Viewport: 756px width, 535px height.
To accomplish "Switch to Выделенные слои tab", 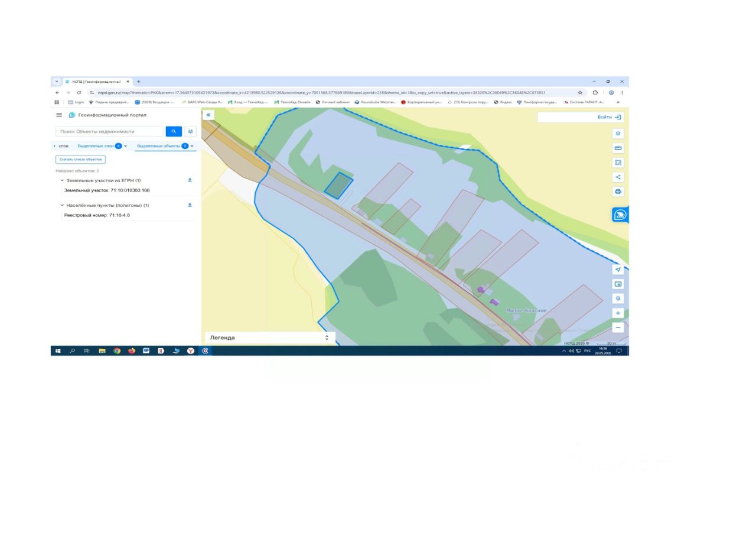I will (96, 146).
